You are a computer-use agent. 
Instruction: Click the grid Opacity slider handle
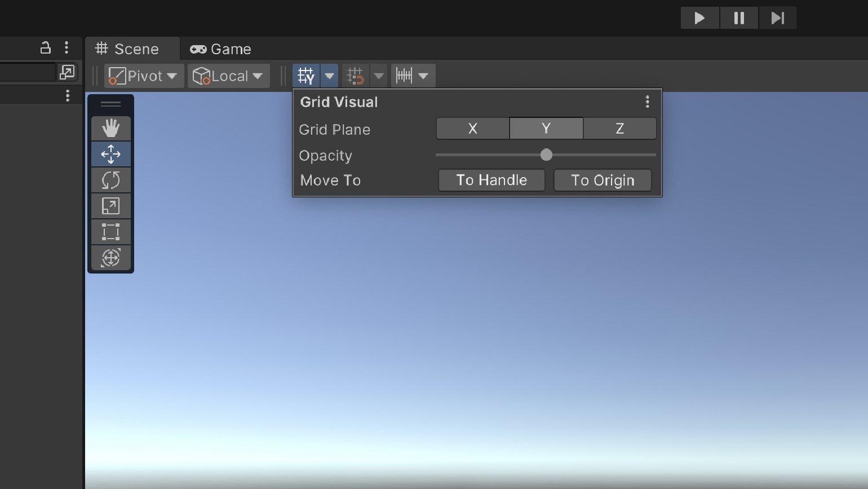[546, 155]
